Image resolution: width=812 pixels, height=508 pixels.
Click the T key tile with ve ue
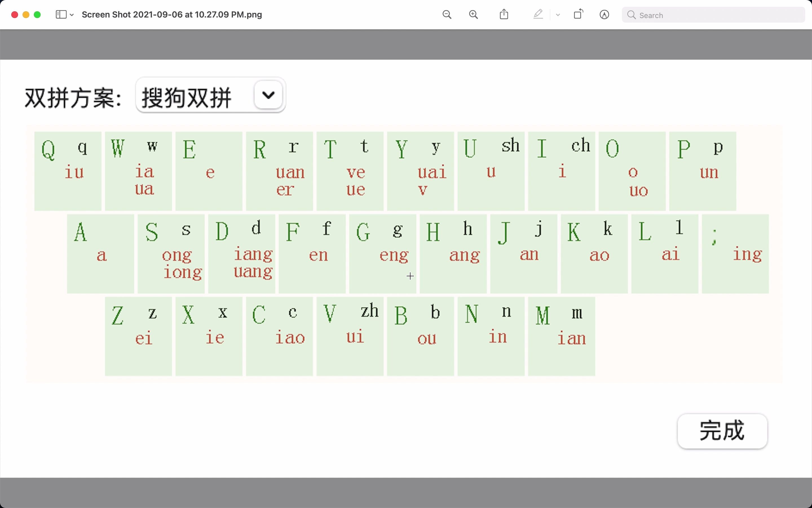click(350, 171)
